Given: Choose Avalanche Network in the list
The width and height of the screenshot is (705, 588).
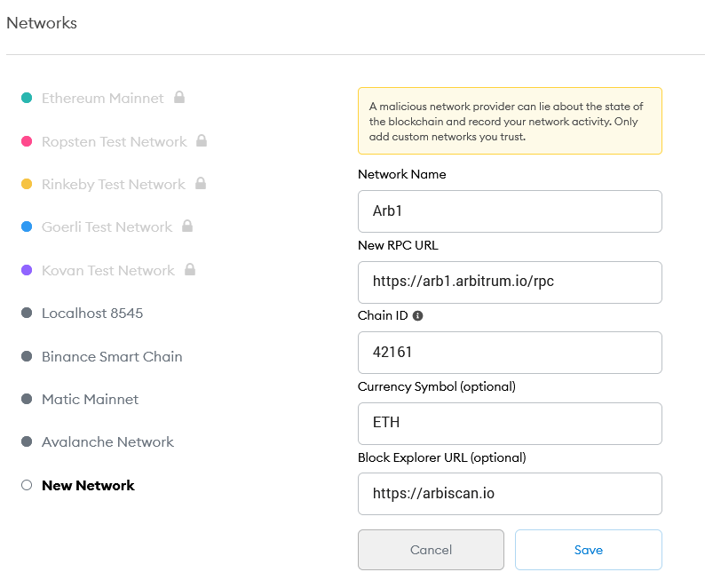Looking at the screenshot, I should pos(107,442).
